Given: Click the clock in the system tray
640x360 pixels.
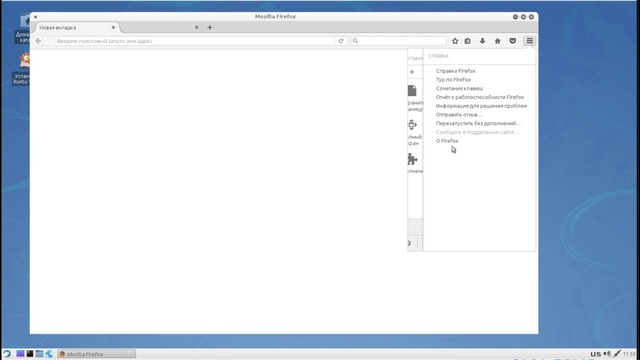Looking at the screenshot, I should tap(629, 354).
